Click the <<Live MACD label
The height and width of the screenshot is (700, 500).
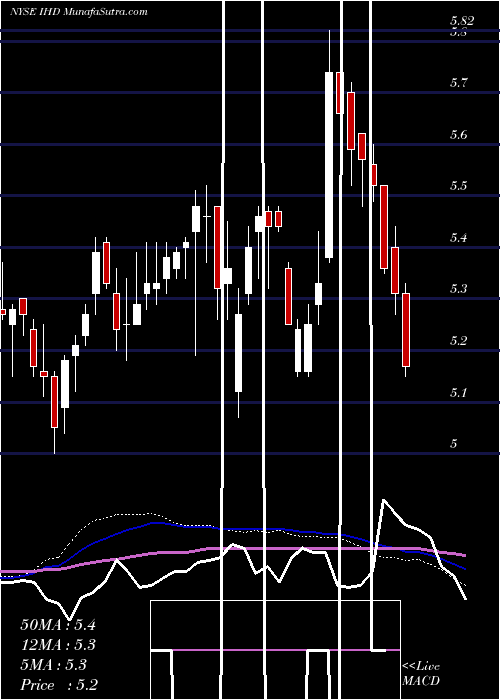tap(421, 674)
